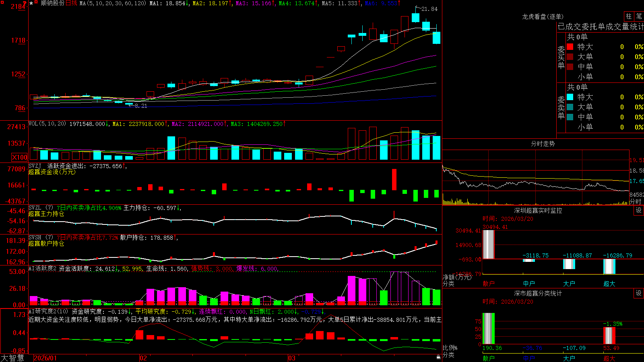Click the latest cyan volume bar

pos(436,148)
